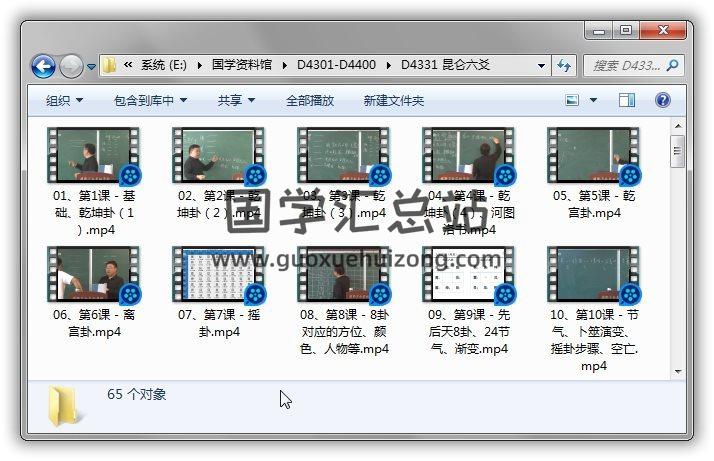Viewport: 714px width, 461px height.
Task: Expand arrow after 国学资料馆 breadcrumb
Action: tap(285, 66)
